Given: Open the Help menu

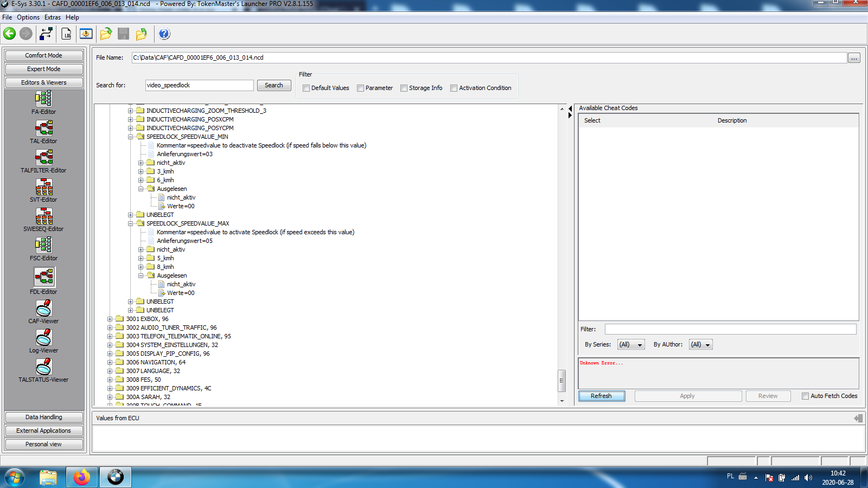Looking at the screenshot, I should pos(72,17).
